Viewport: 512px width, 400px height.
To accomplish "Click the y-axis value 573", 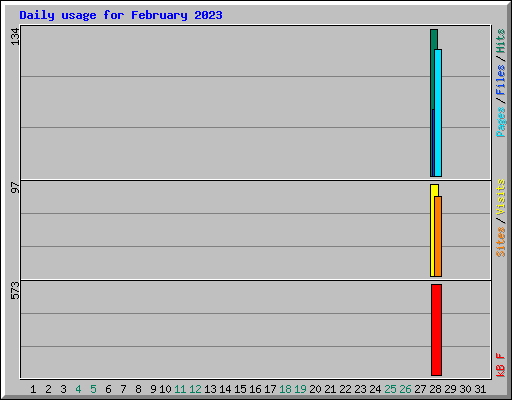I will 15,291.
